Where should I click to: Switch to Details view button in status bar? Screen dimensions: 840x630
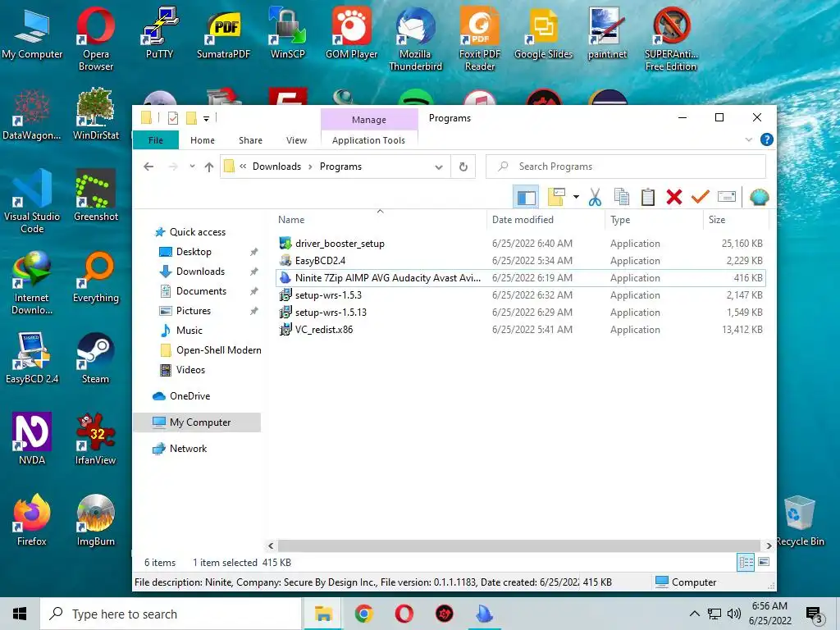[746, 563]
